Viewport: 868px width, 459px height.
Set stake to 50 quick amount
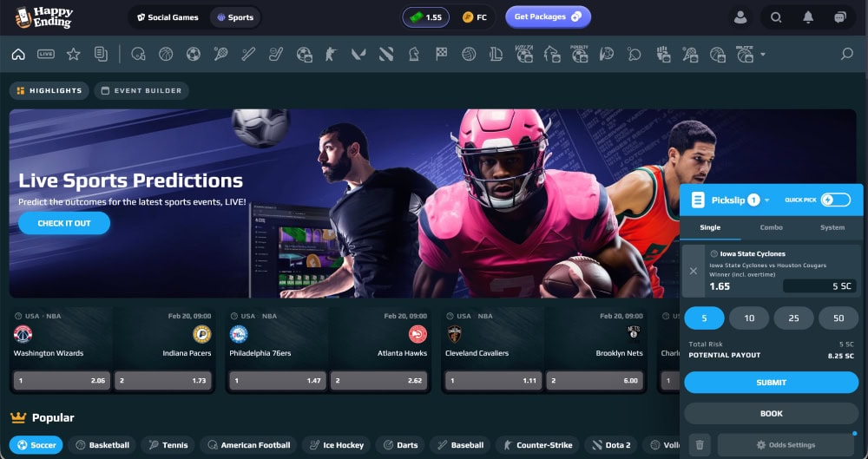click(838, 318)
